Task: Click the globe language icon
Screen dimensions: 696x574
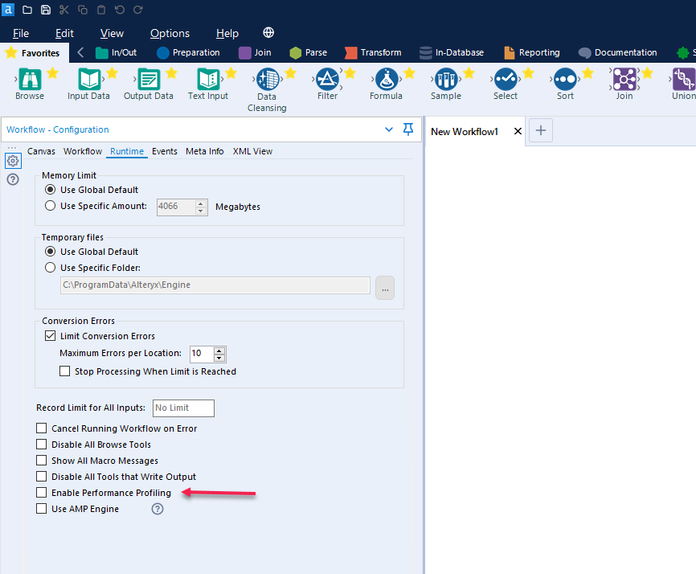Action: [x=268, y=33]
